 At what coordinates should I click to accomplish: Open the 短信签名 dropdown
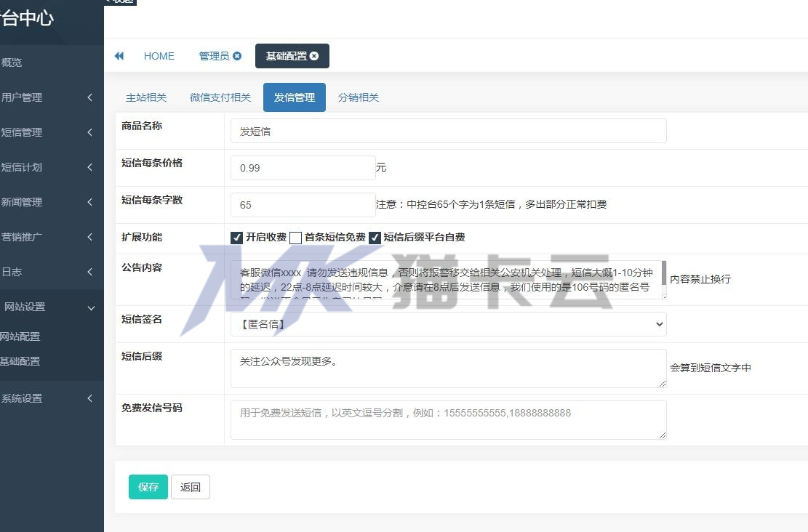(x=448, y=324)
